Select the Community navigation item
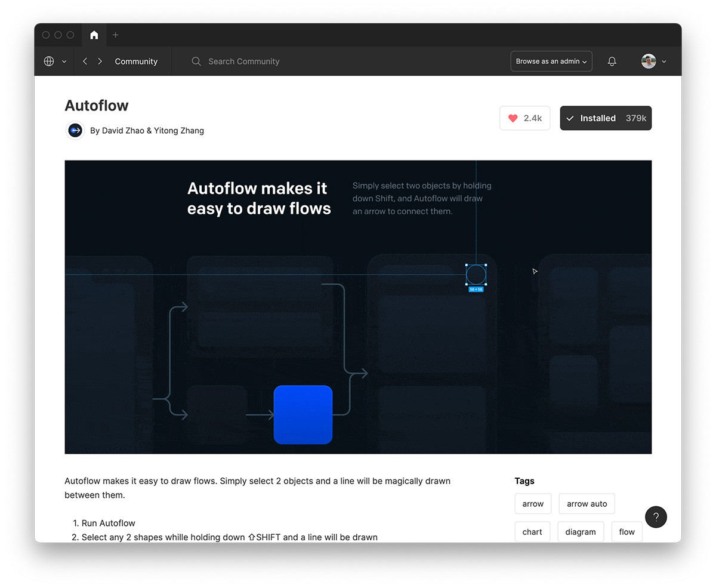 click(x=136, y=61)
